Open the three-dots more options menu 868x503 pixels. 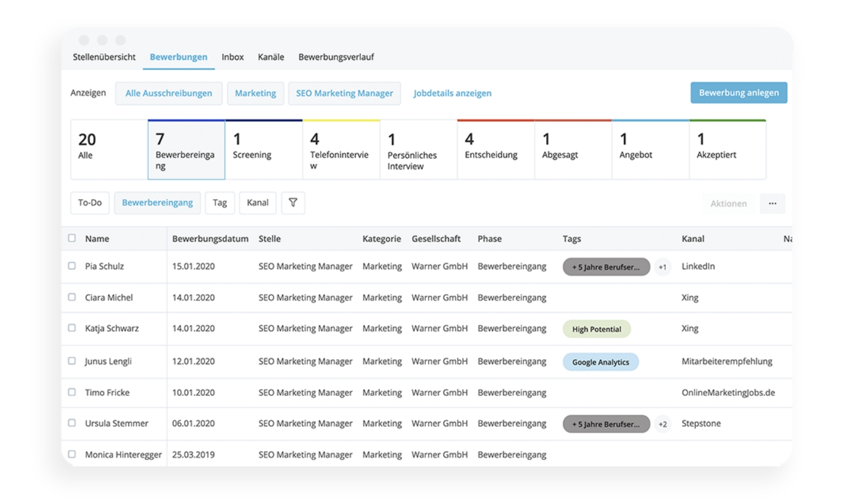(x=772, y=203)
